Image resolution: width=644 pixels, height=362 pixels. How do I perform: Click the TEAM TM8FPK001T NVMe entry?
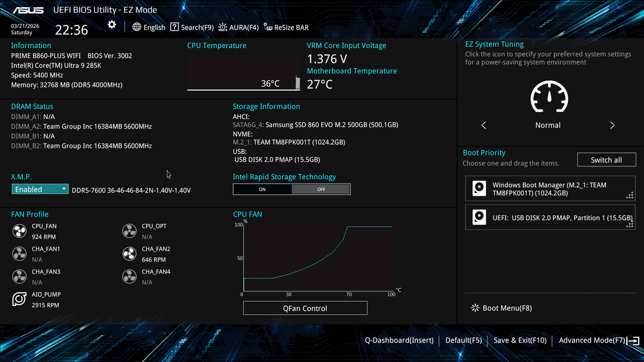(x=289, y=142)
